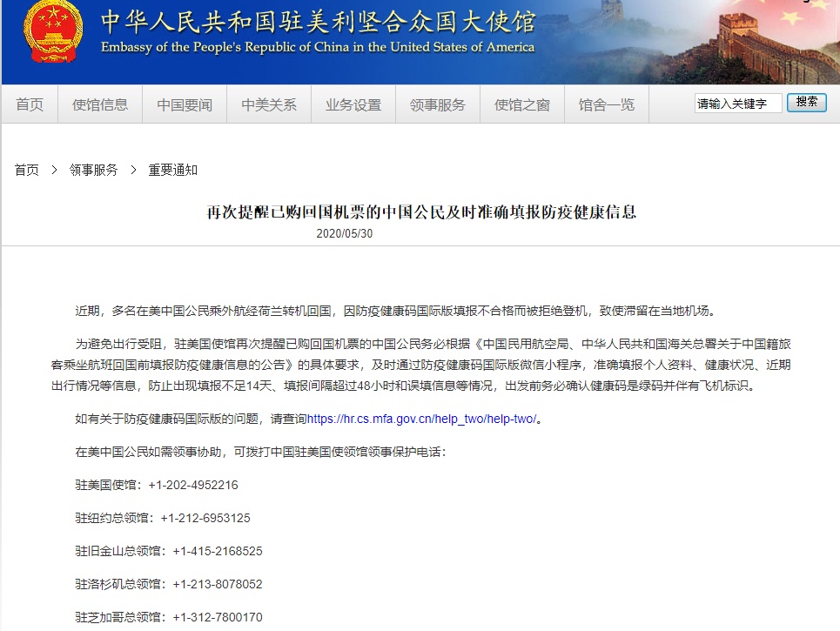Follow the 领事服务 breadcrumb link
This screenshot has width=840, height=631.
pos(94,170)
